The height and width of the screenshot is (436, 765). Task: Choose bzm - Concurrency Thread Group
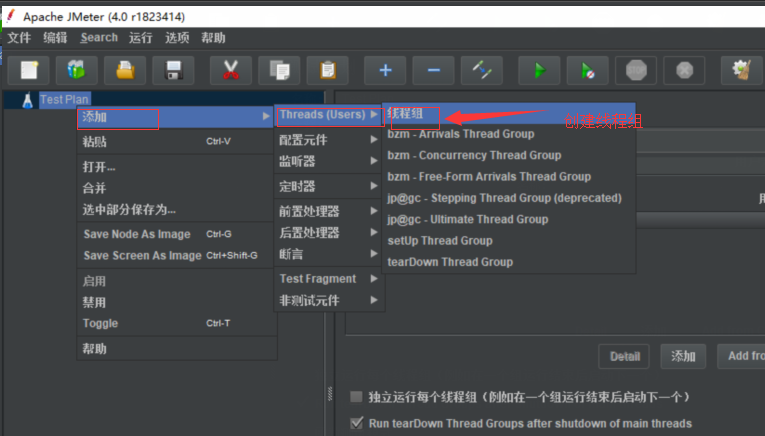[x=509, y=156]
